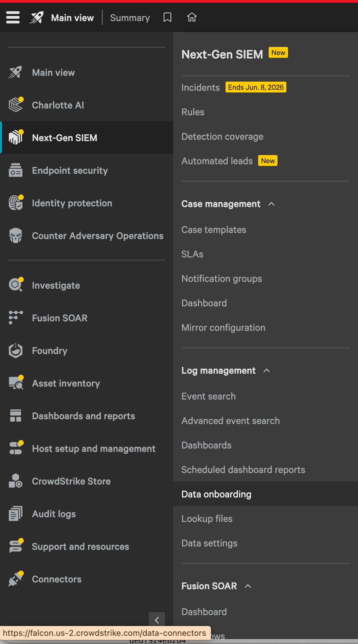Go to home via the house icon
Viewport: 358px width, 644px height.
[192, 17]
